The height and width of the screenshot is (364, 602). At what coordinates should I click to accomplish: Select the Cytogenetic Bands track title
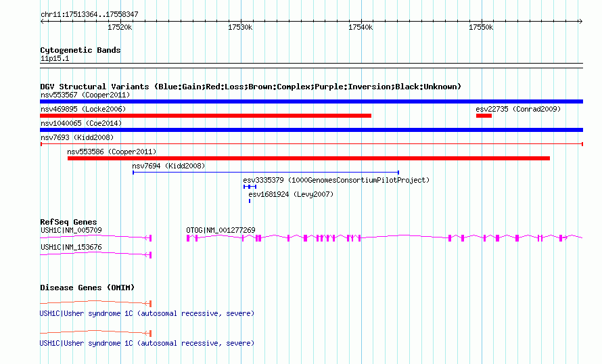80,50
